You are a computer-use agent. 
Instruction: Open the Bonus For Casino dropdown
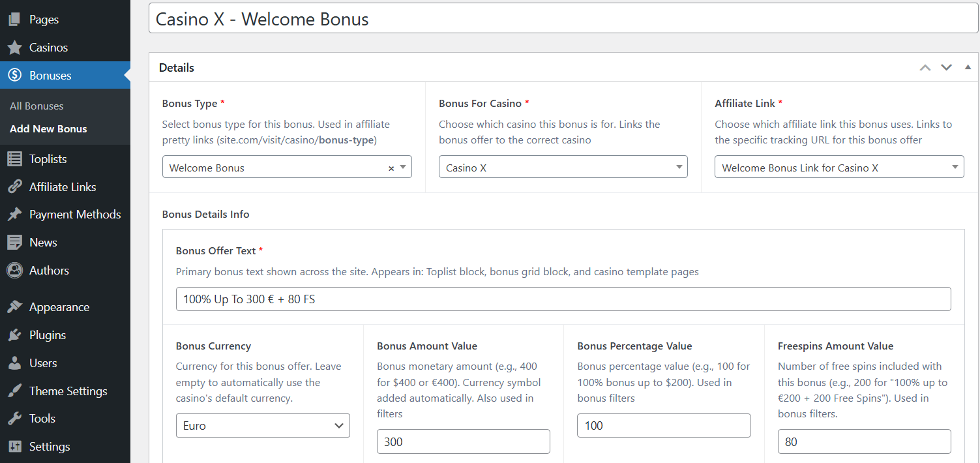(562, 168)
